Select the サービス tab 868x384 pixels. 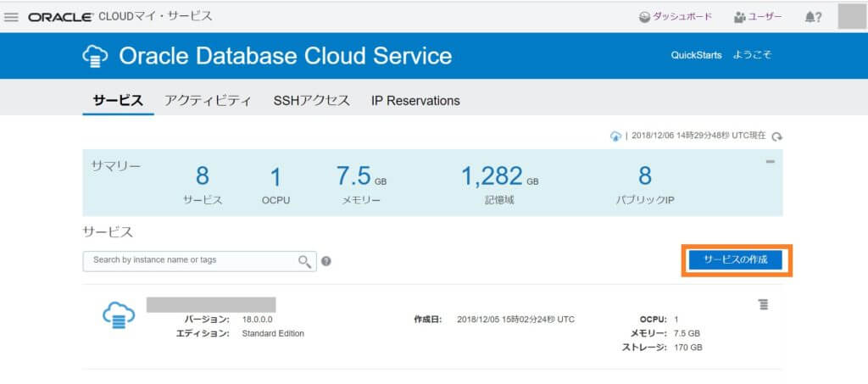118,101
